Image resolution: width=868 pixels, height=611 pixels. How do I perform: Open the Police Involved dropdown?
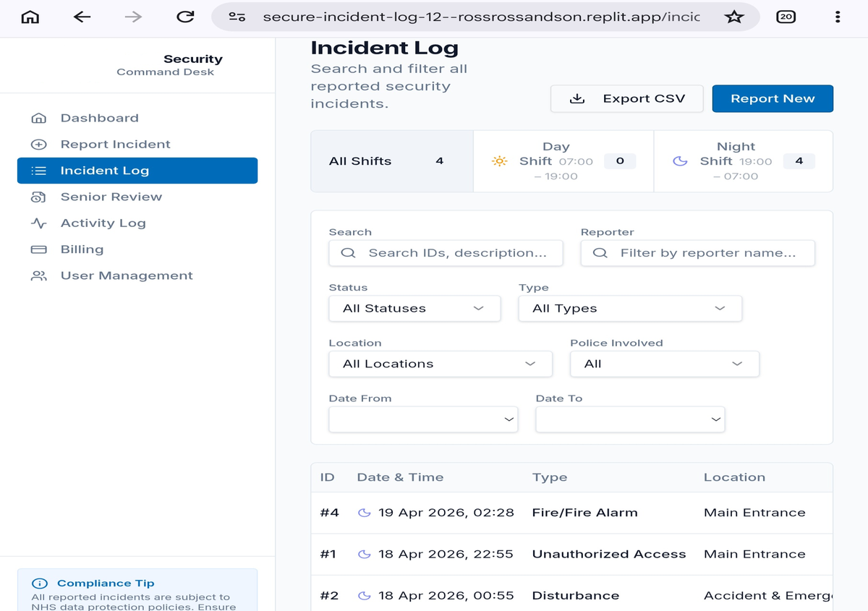coord(665,364)
